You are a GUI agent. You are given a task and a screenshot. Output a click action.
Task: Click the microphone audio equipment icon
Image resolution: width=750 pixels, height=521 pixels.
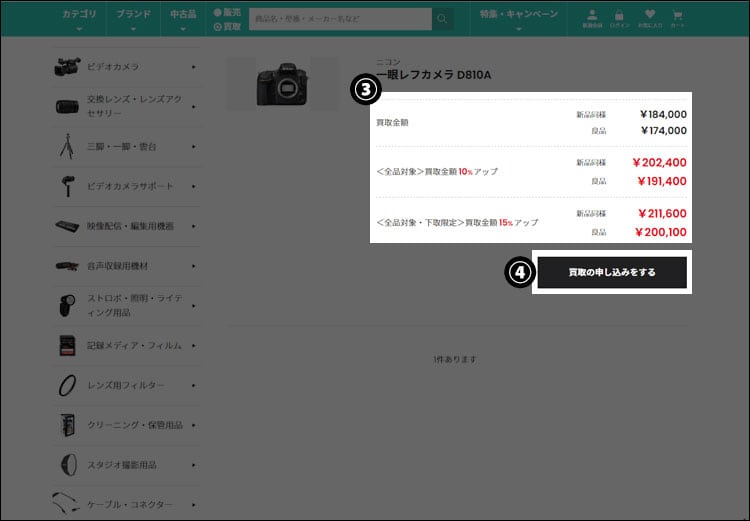tap(67, 266)
